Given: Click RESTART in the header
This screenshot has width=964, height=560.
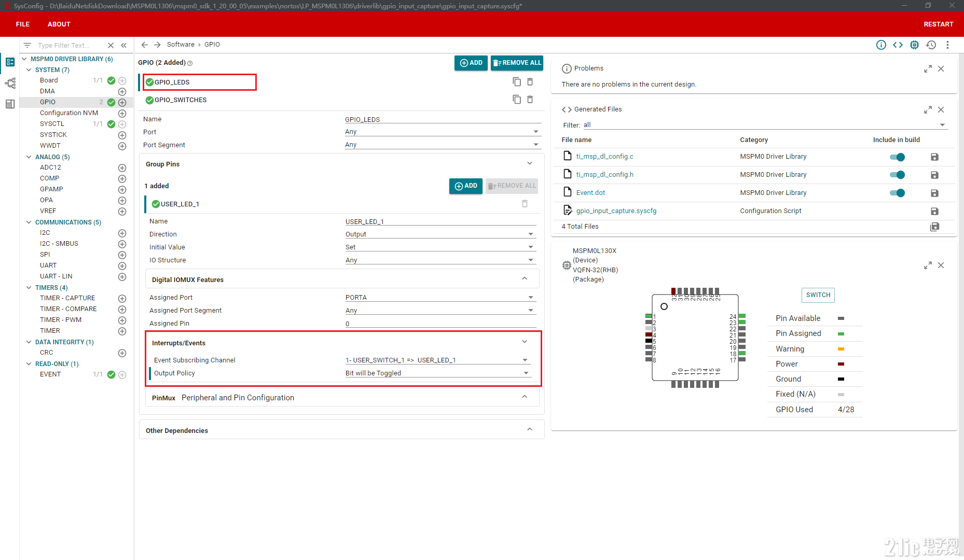Looking at the screenshot, I should (x=938, y=24).
